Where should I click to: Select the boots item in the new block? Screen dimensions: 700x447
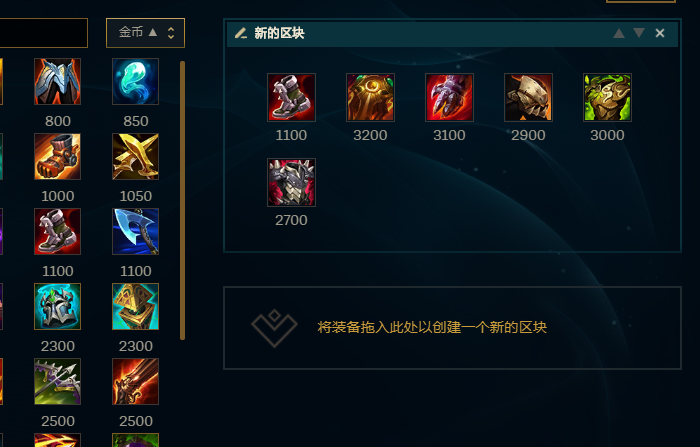click(x=291, y=97)
